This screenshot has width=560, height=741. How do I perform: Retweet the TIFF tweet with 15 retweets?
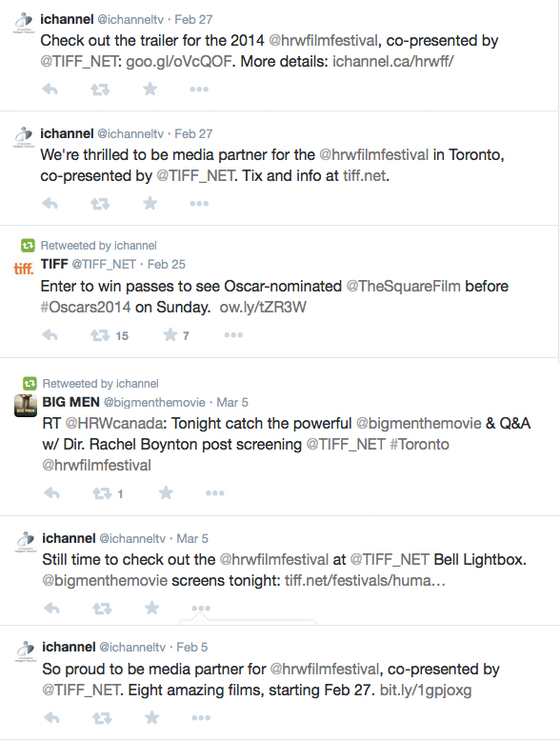(100, 335)
